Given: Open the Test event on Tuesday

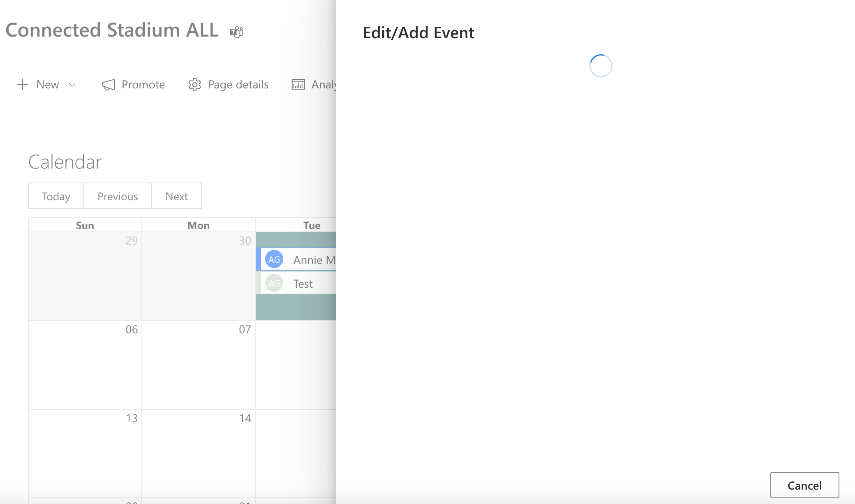Looking at the screenshot, I should pos(303,283).
